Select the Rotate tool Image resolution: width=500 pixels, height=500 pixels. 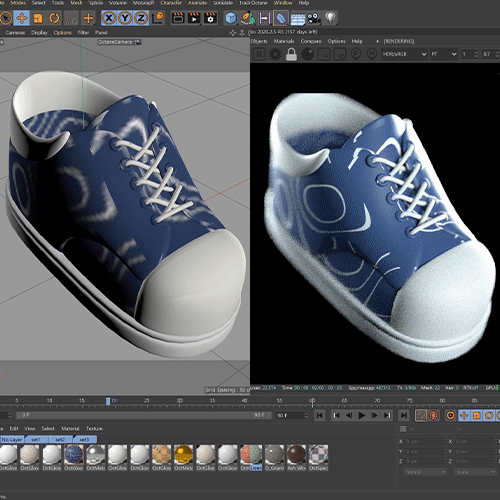[54, 18]
